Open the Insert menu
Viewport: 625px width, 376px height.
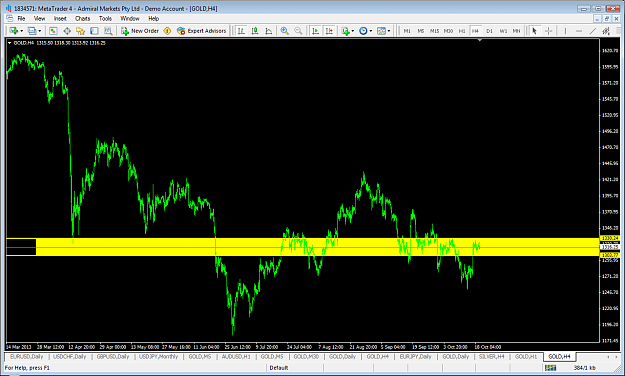60,18
